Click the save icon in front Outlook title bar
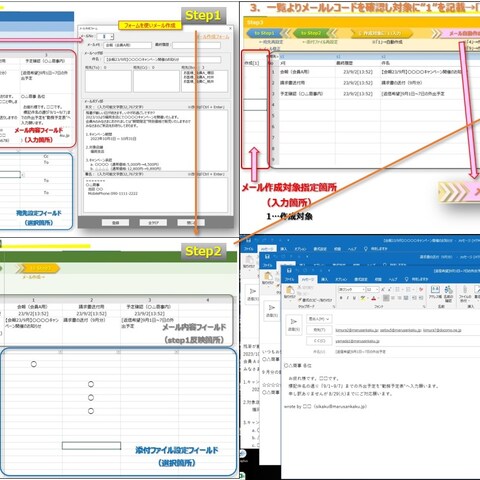Viewport: 480px width, 480px height. [289, 270]
